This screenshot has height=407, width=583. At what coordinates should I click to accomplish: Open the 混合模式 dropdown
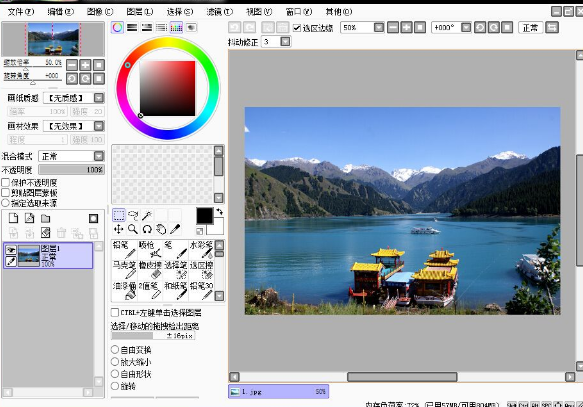99,156
